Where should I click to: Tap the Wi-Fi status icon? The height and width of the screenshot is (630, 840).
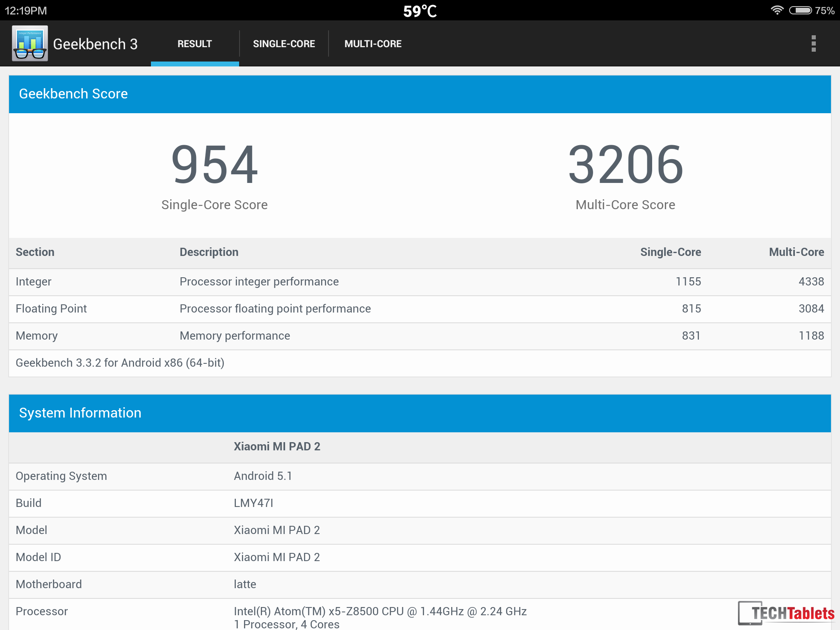pos(777,10)
